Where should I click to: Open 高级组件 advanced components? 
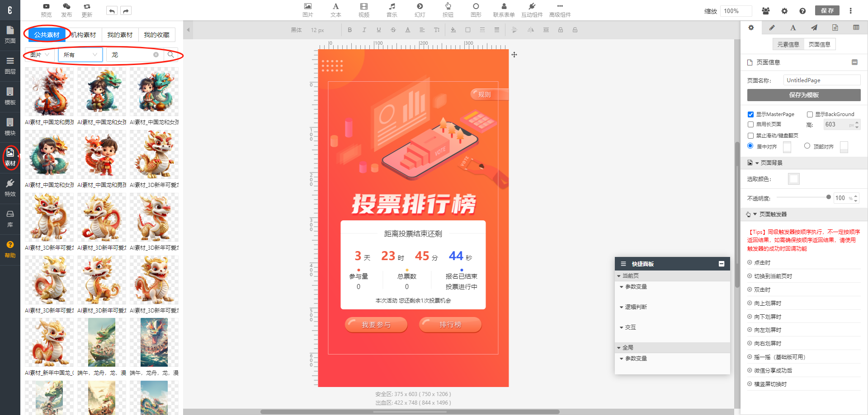[560, 10]
